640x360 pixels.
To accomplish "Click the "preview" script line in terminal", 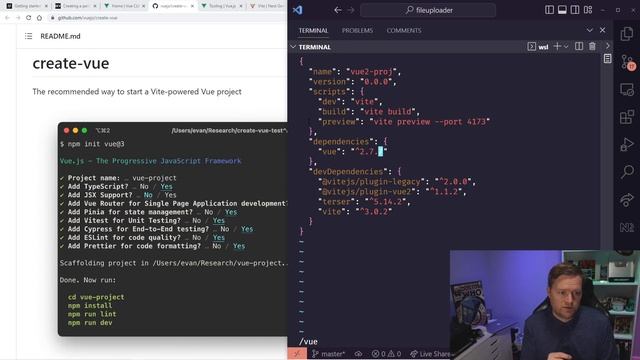I will tap(405, 122).
